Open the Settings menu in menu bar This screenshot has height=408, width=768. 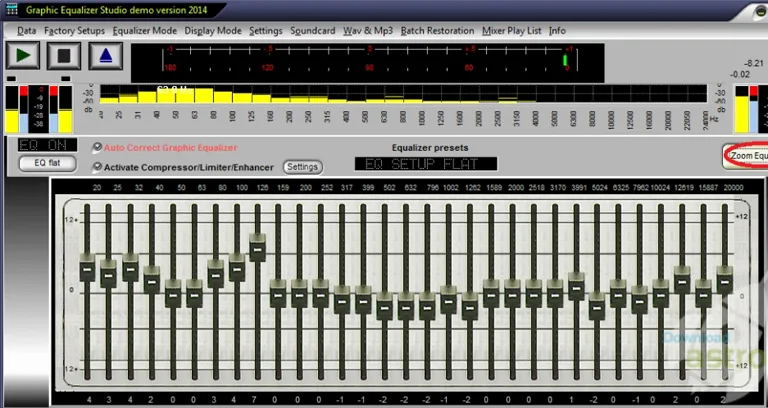pyautogui.click(x=265, y=31)
